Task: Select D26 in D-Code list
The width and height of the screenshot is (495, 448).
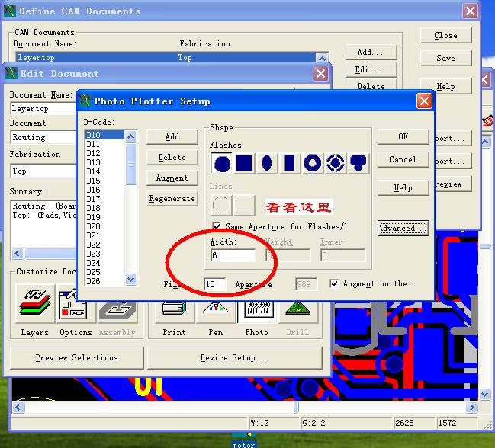Action: point(104,281)
